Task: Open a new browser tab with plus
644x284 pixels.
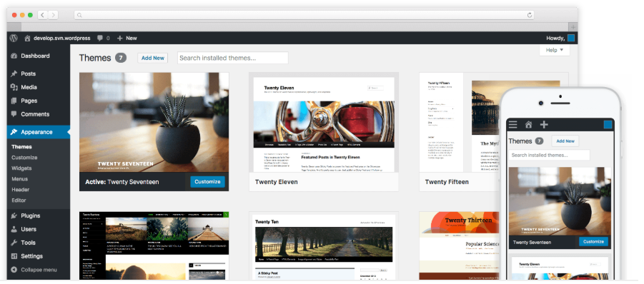Action: [x=573, y=27]
